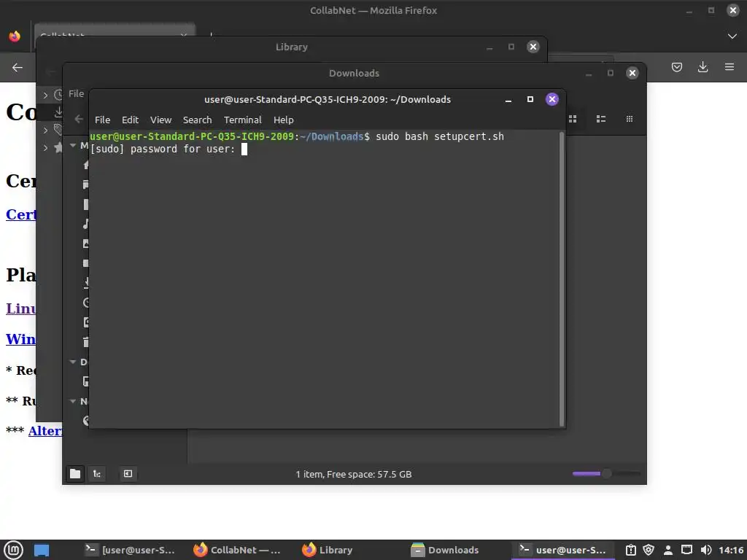The image size is (747, 560).
Task: Open the terminal Search menu
Action: 197,120
